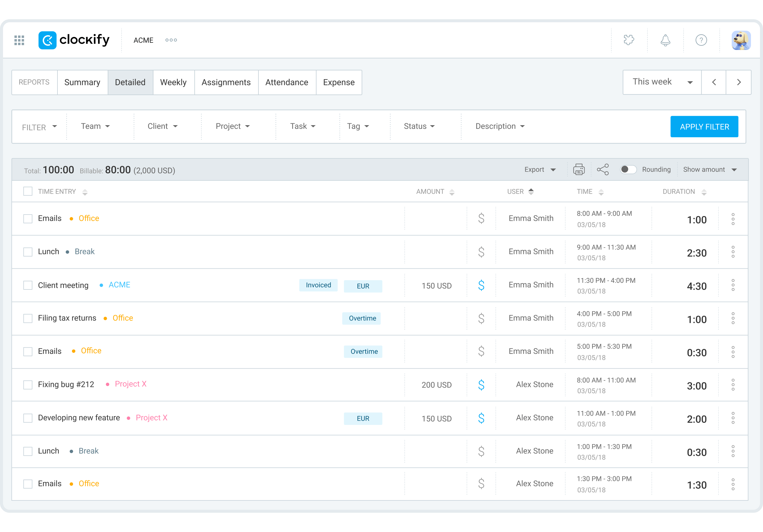Open the notifications bell

665,40
